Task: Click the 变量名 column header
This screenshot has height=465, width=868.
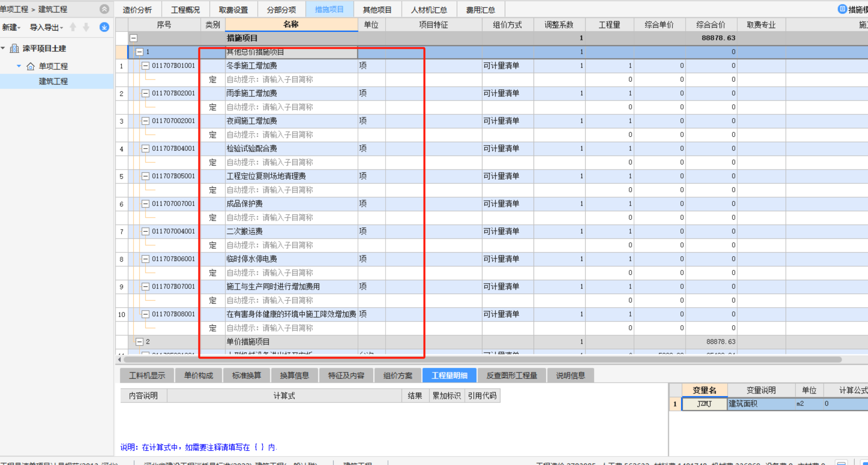Action: tap(704, 390)
